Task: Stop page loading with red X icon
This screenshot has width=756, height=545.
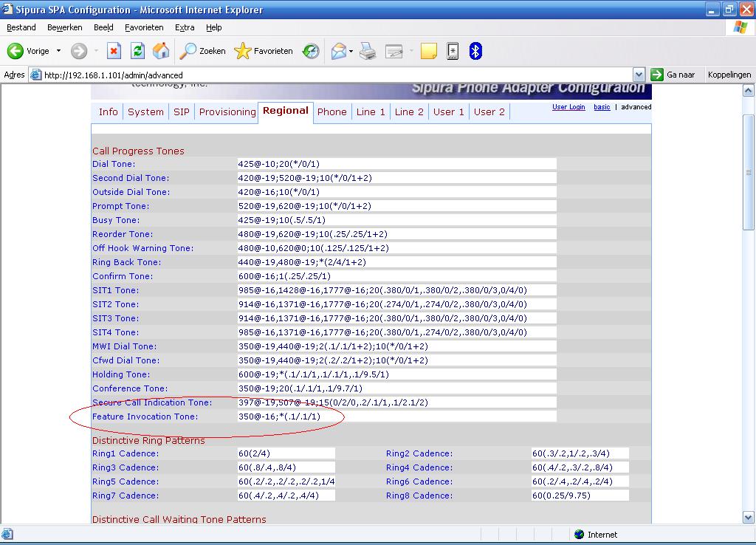Action: [x=114, y=51]
